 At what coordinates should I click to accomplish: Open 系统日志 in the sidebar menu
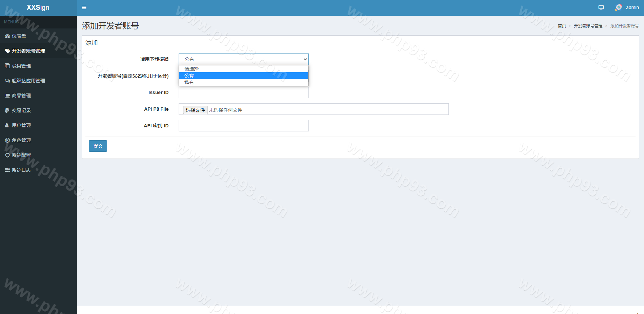point(21,170)
